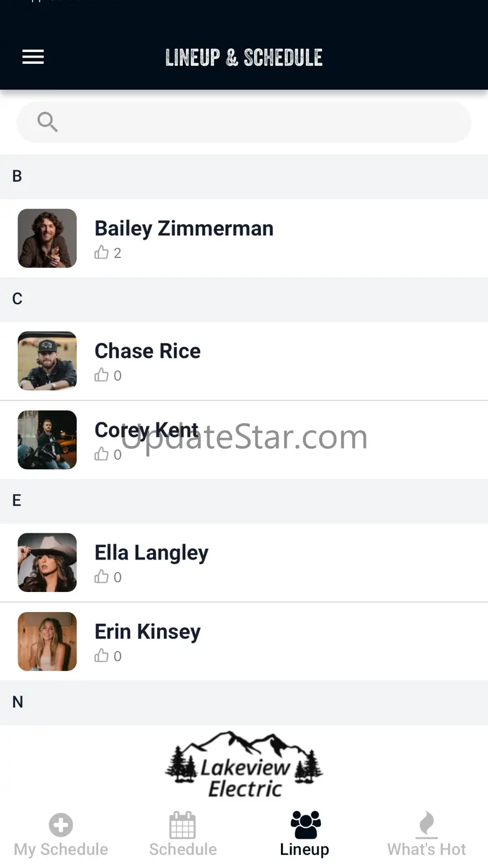Screen dimensions: 488x868
Task: Toggle thumbs-up for Ella Langley
Action: point(101,576)
